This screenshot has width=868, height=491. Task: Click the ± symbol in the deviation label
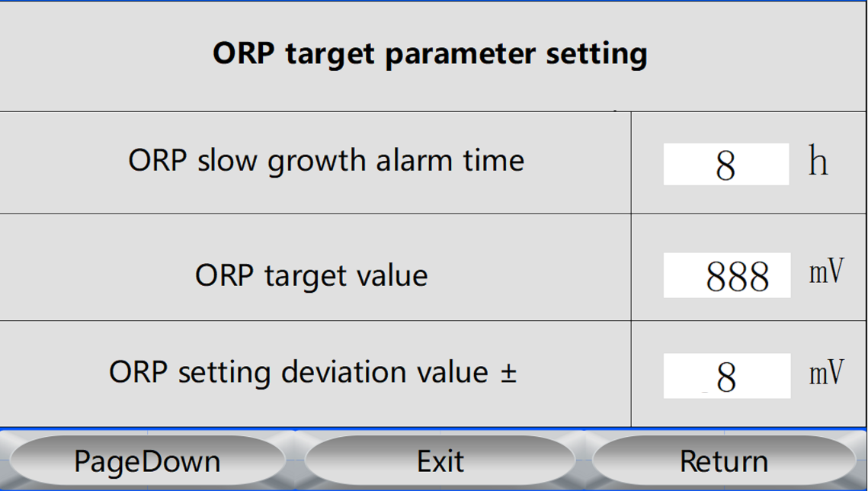click(509, 373)
